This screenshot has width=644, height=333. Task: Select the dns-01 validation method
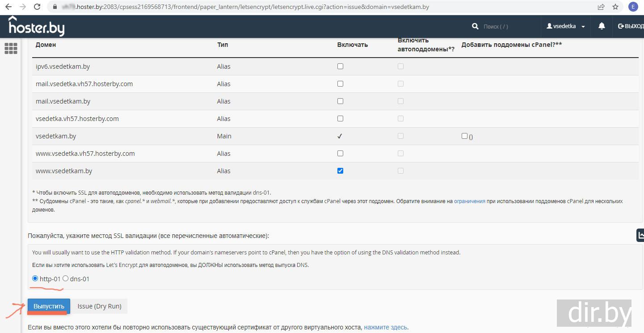(66, 279)
